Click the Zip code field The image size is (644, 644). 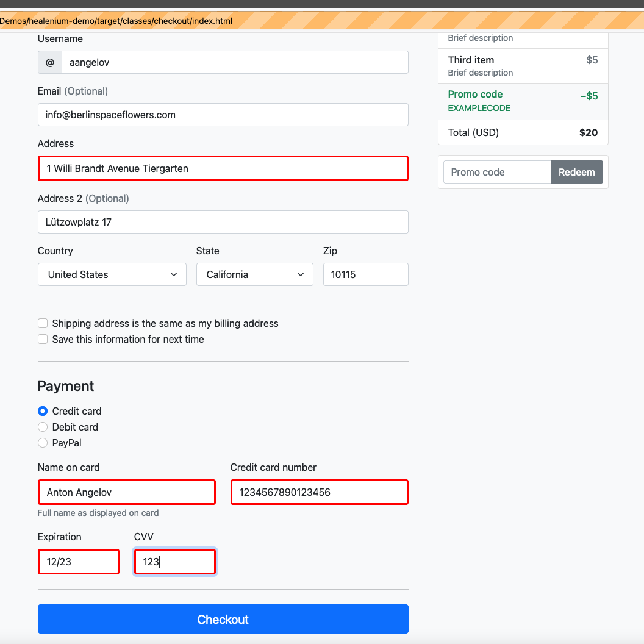click(365, 274)
